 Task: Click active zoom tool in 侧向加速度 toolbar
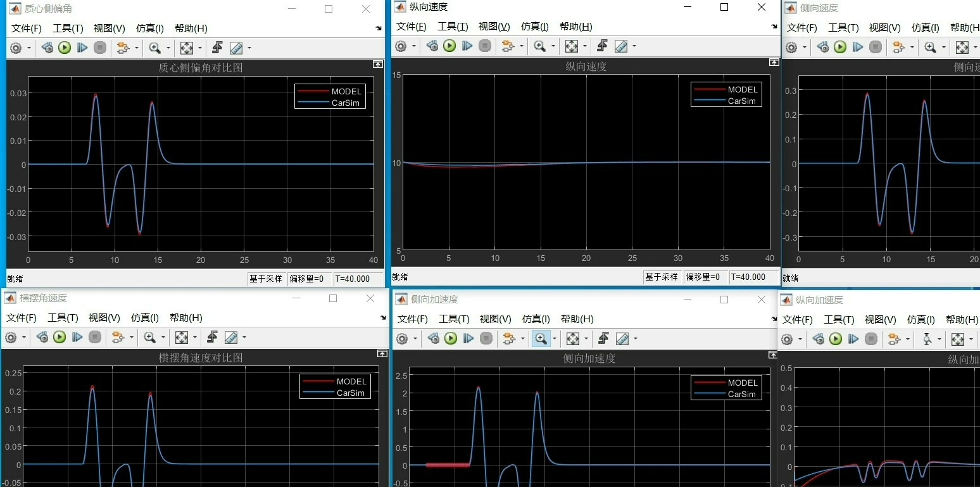[541, 339]
